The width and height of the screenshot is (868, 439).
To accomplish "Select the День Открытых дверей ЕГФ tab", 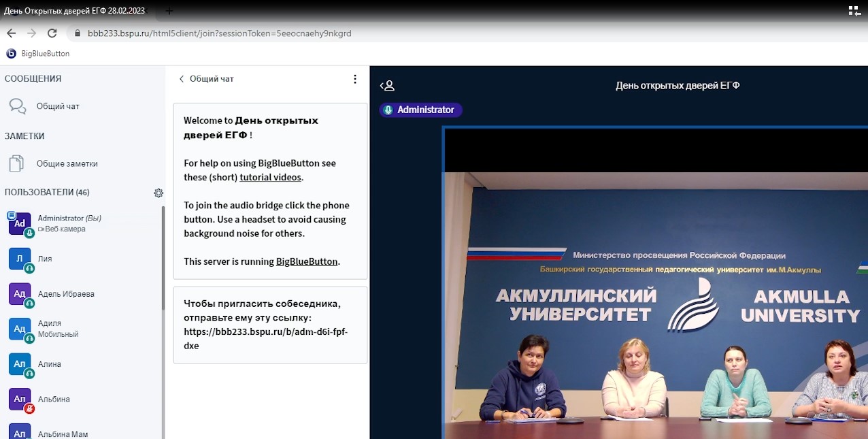I will click(x=75, y=11).
